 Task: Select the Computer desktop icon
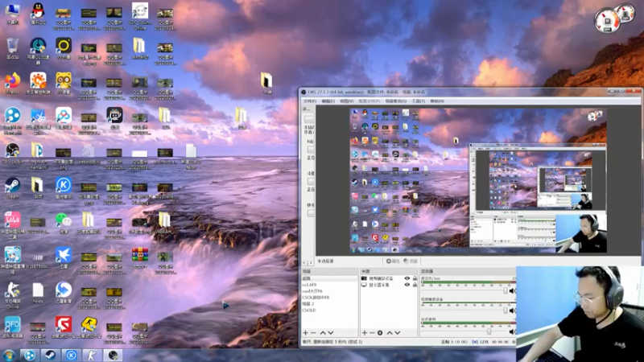point(12,14)
